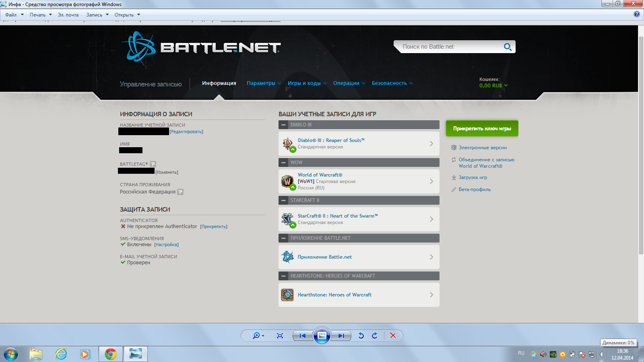Click the [Редактировать] account name link
The image size is (644, 362).
tap(186, 132)
